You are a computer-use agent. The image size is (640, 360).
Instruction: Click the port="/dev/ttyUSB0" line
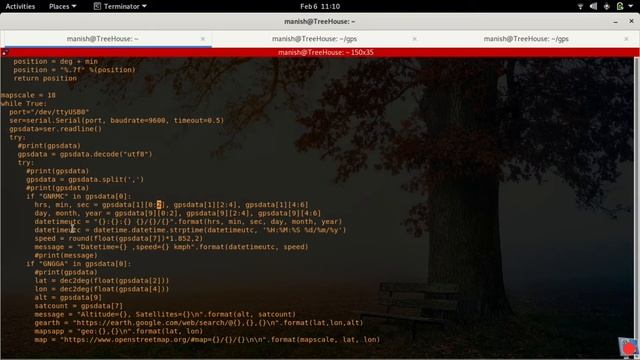pos(49,112)
